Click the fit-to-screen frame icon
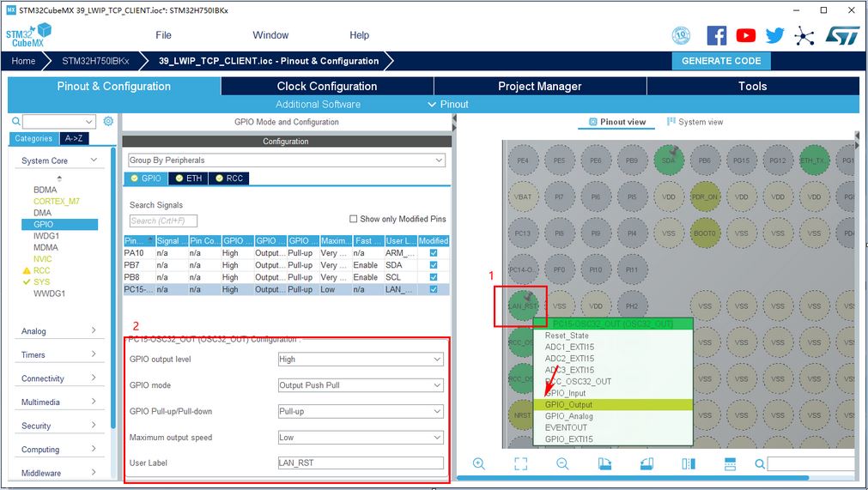This screenshot has height=490, width=868. coord(520,464)
